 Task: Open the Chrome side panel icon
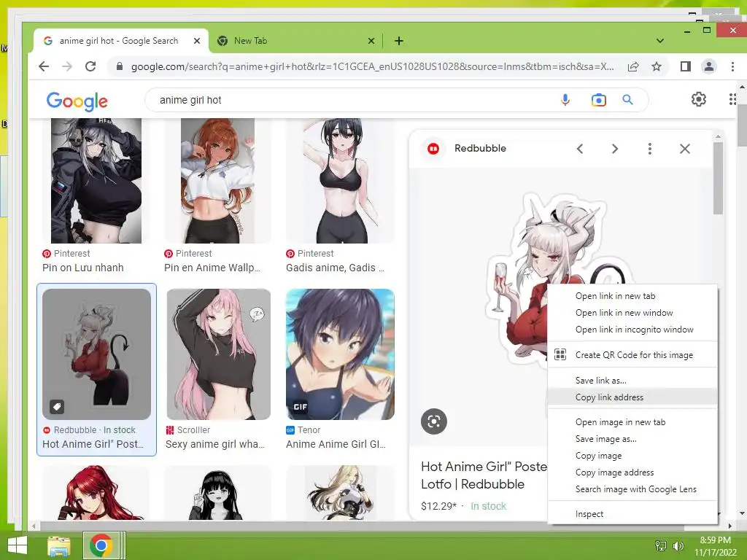[x=686, y=66]
